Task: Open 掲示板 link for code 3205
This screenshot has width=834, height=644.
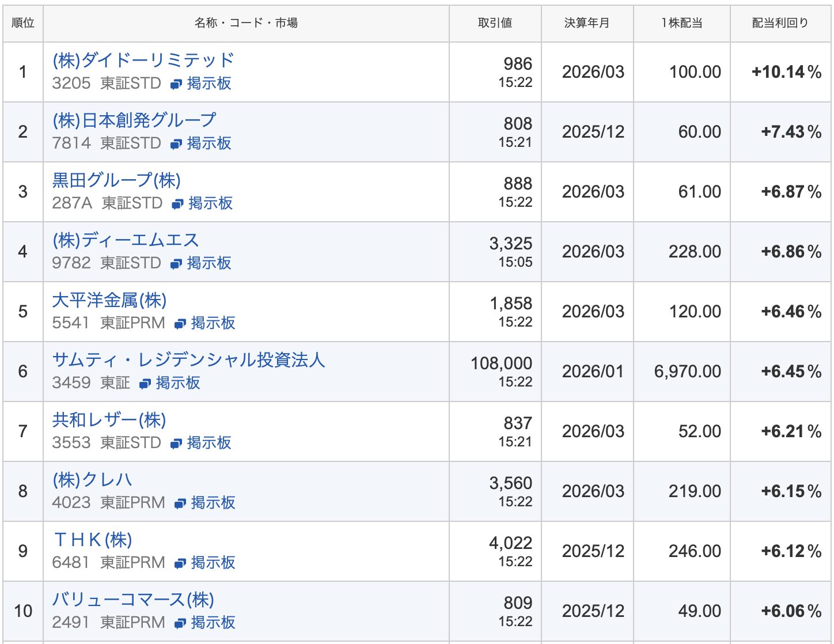Action: tap(209, 84)
